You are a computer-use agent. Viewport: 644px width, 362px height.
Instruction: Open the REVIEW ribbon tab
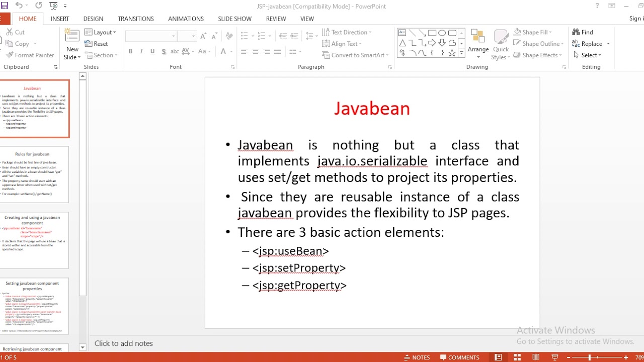(x=276, y=19)
